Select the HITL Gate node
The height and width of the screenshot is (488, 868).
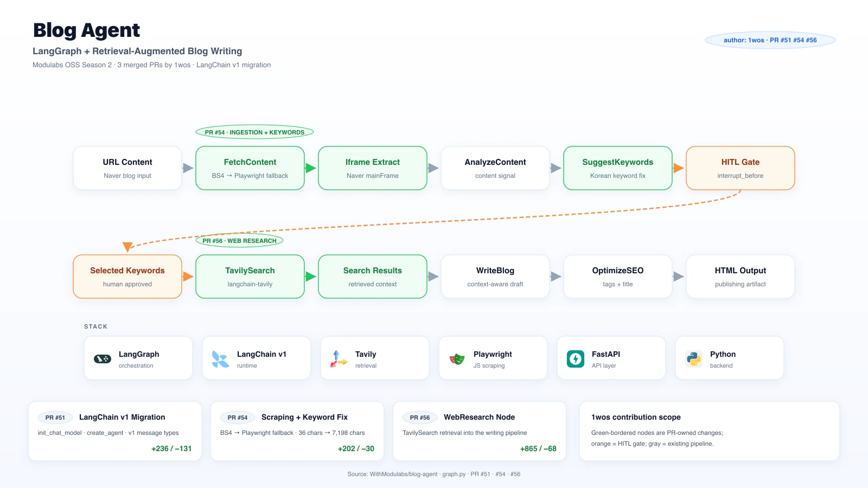741,168
